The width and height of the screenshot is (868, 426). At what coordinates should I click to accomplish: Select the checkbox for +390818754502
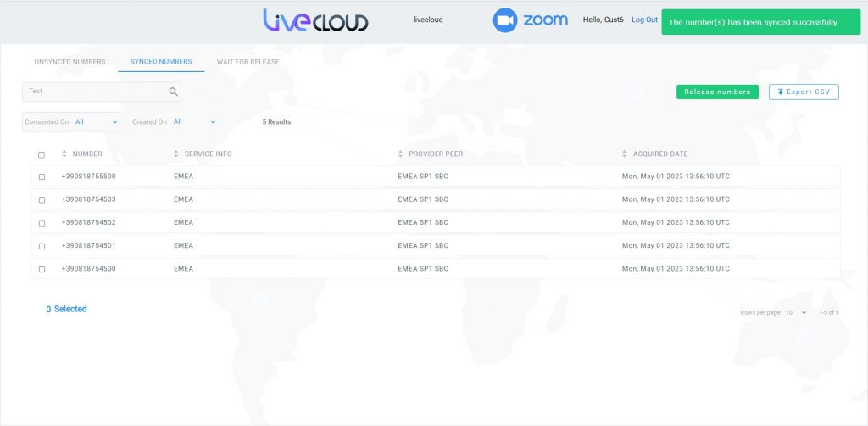point(42,223)
